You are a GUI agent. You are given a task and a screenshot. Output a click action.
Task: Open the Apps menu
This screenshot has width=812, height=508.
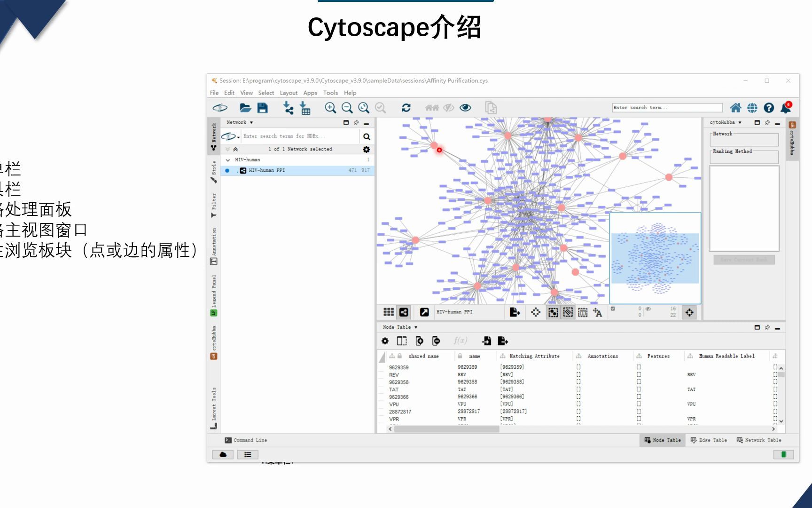point(310,93)
